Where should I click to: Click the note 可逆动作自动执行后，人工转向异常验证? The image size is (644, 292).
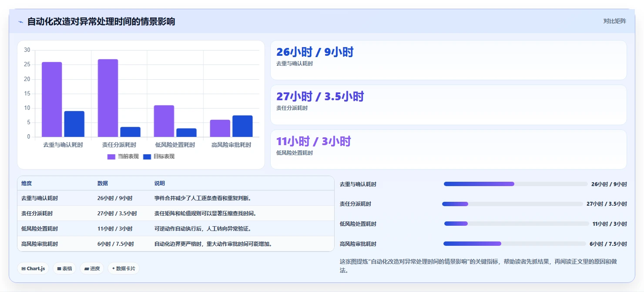pyautogui.click(x=203, y=229)
